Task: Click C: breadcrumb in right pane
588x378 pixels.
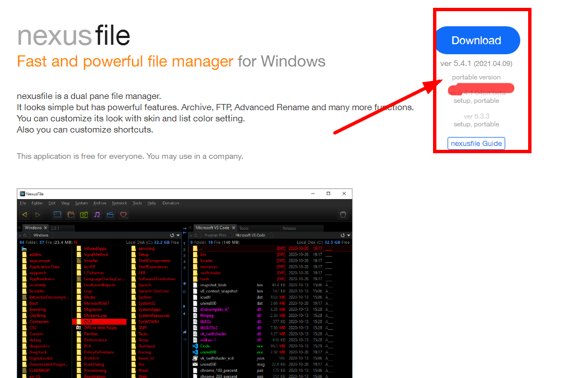Action: pos(196,235)
